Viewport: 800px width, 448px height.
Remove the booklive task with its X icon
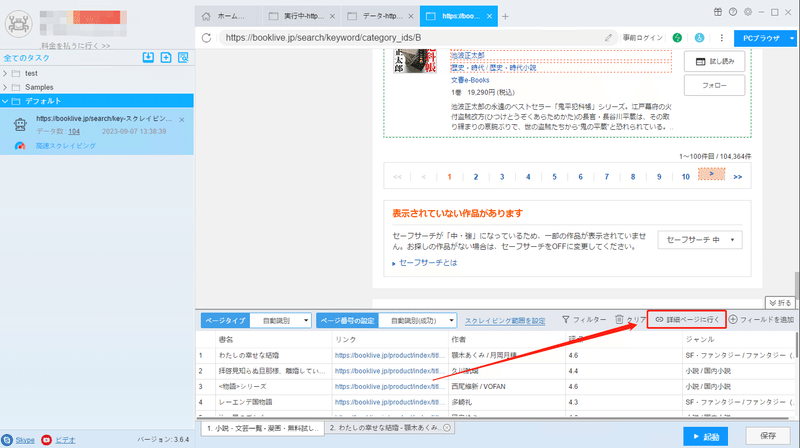182,120
